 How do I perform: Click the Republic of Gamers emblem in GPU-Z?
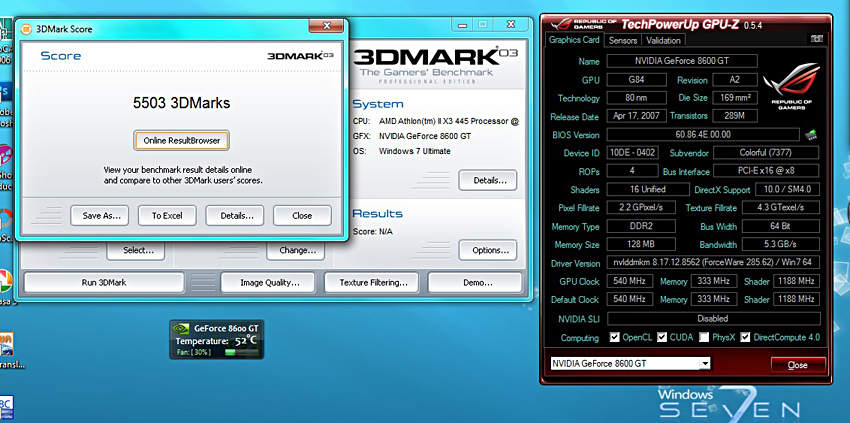point(790,87)
